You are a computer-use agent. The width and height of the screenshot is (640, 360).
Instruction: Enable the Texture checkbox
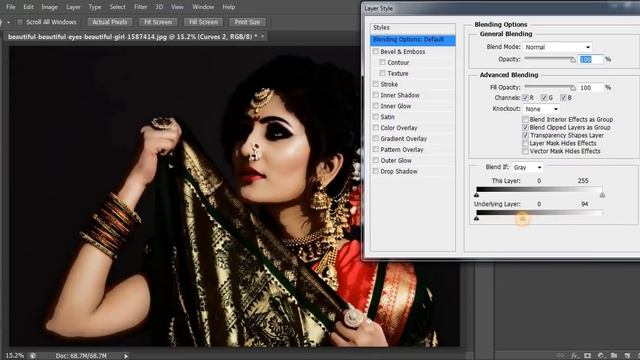382,73
